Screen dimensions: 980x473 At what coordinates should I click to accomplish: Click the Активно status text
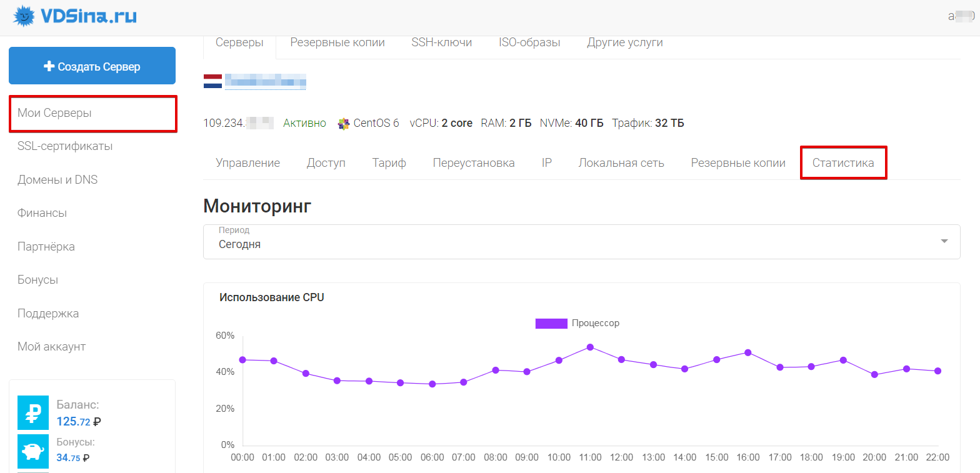coord(304,124)
